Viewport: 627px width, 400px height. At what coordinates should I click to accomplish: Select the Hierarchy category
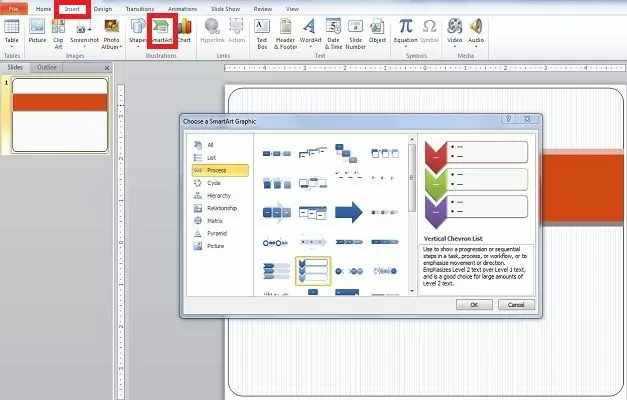coord(222,195)
